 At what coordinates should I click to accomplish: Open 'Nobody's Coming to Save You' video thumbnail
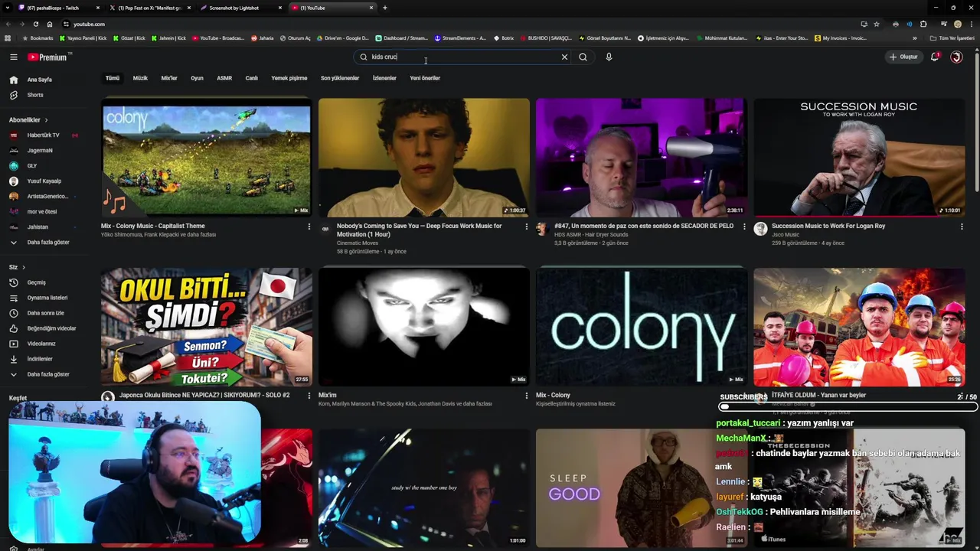424,158
